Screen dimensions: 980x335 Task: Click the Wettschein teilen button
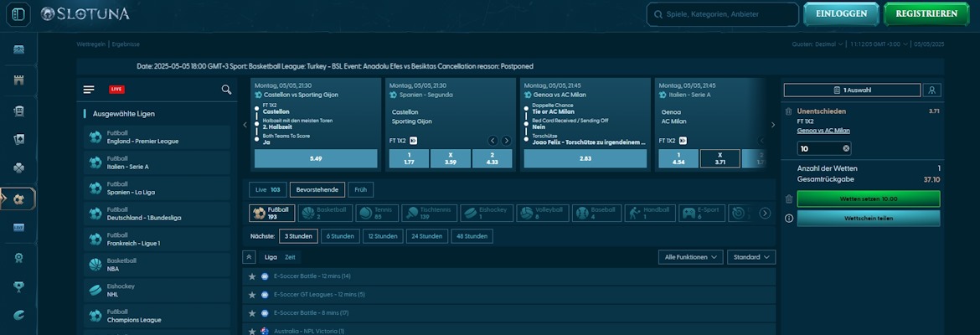pos(868,219)
